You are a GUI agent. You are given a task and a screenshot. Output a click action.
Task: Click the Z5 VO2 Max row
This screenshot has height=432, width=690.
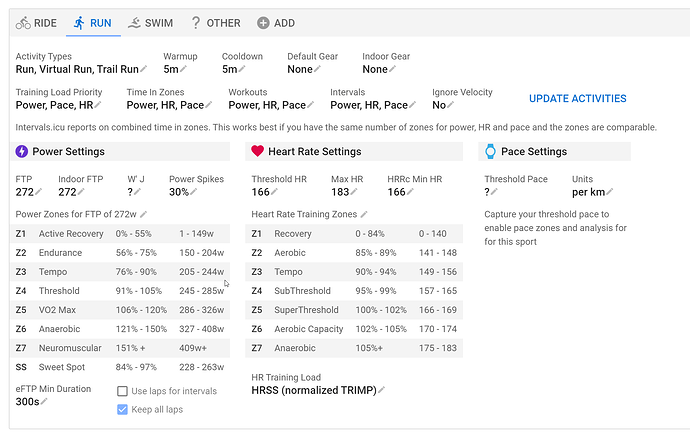(120, 310)
